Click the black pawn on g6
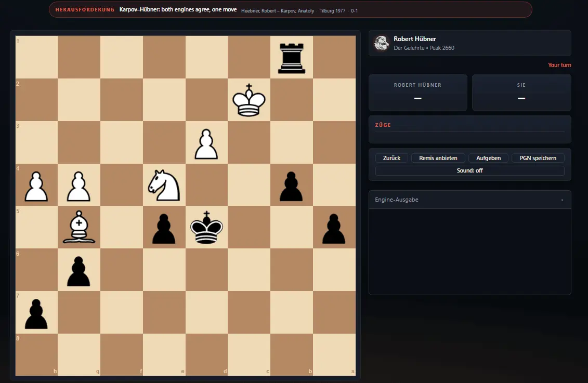 (79, 271)
